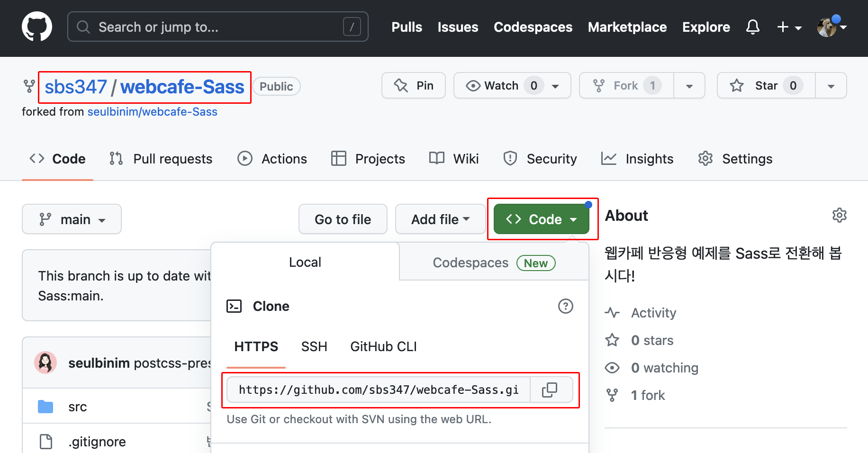Open the sbs347 owner link
Image resolution: width=868 pixels, height=453 pixels.
(x=76, y=87)
